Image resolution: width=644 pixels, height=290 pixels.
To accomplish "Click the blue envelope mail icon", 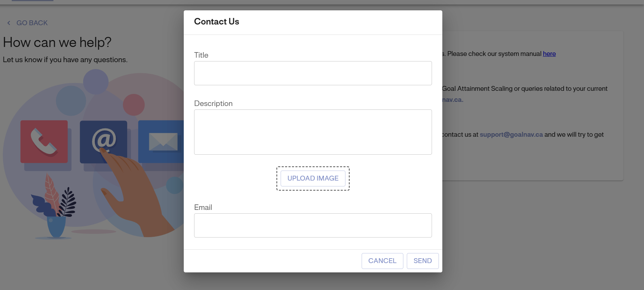I will pyautogui.click(x=161, y=142).
